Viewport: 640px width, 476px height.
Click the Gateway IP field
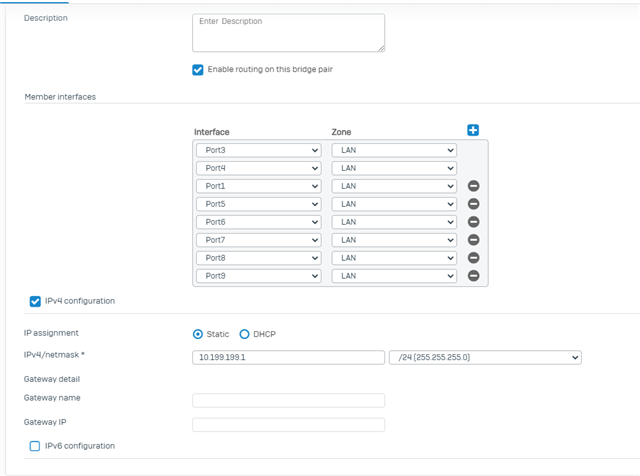coord(289,425)
